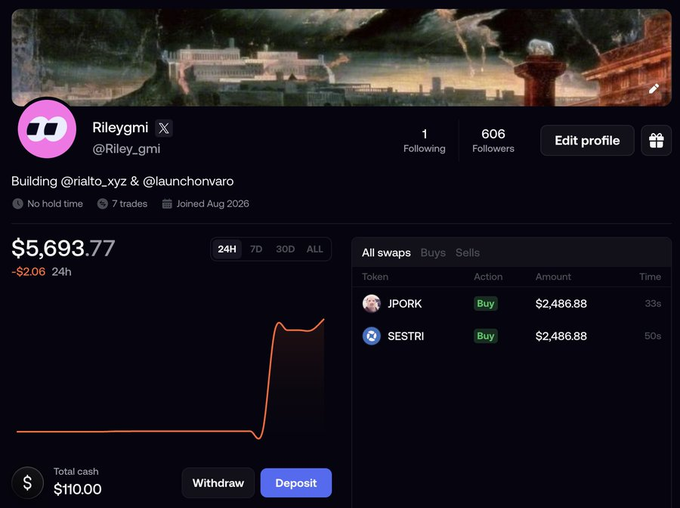
Task: Click the swap icon beside 7 trades
Action: [102, 203]
